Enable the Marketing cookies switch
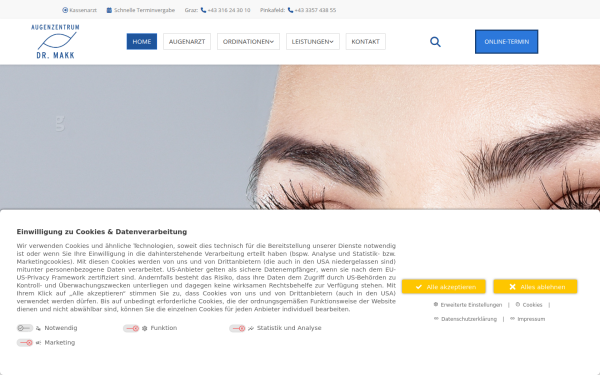 (x=24, y=343)
